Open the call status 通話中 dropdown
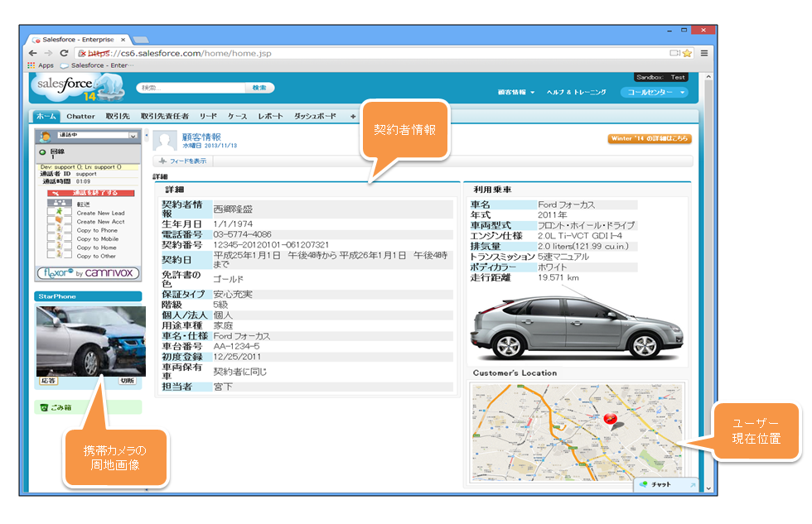 click(x=98, y=136)
